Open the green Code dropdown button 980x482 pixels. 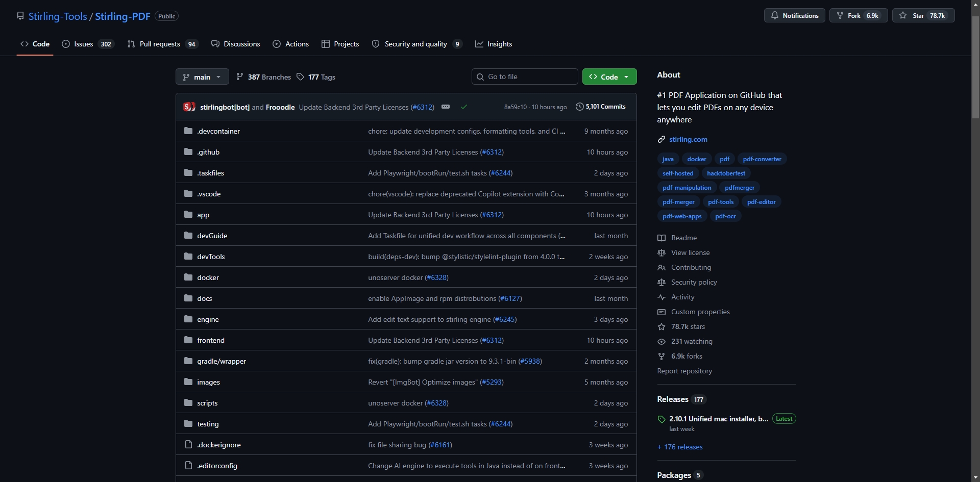tap(609, 77)
